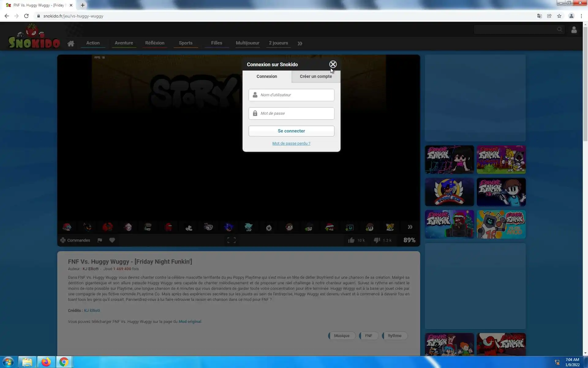
Task: Report the game with flag icon
Action: (x=100, y=240)
